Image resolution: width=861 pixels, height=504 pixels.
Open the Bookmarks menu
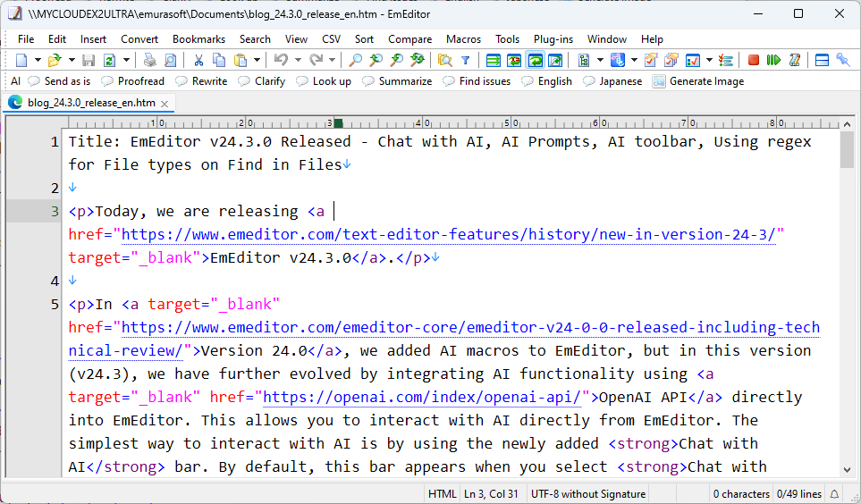(198, 39)
